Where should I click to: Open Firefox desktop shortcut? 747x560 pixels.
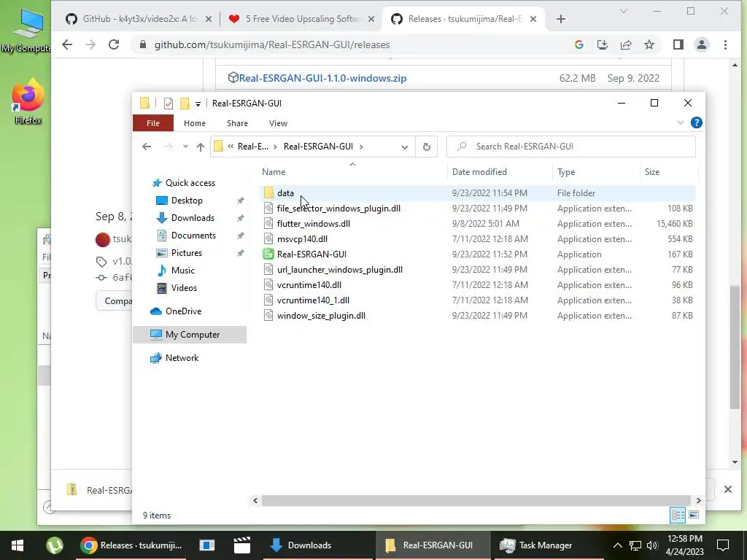click(28, 102)
